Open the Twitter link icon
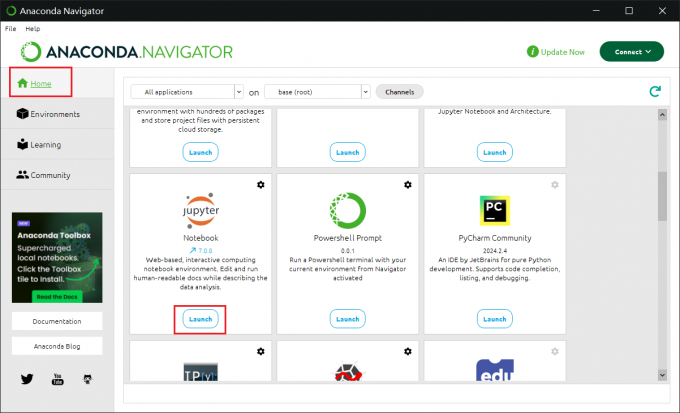This screenshot has height=413, width=680. click(27, 379)
